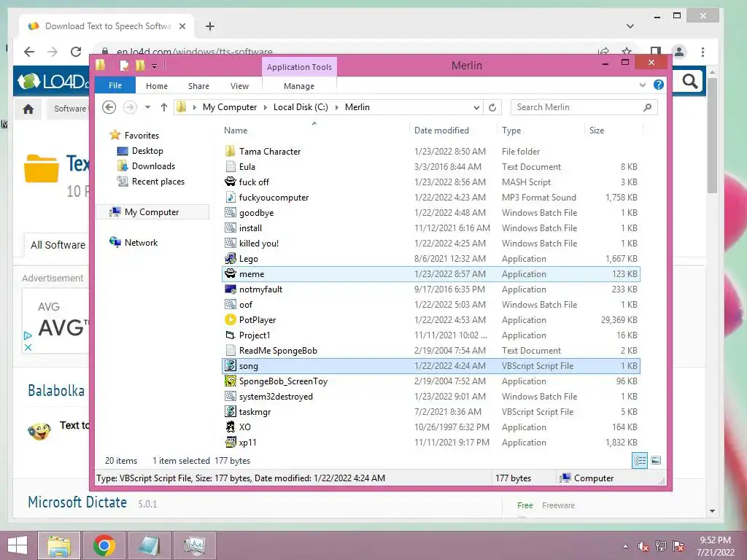The height and width of the screenshot is (560, 747).
Task: Click the xp11 application icon
Action: coord(230,443)
